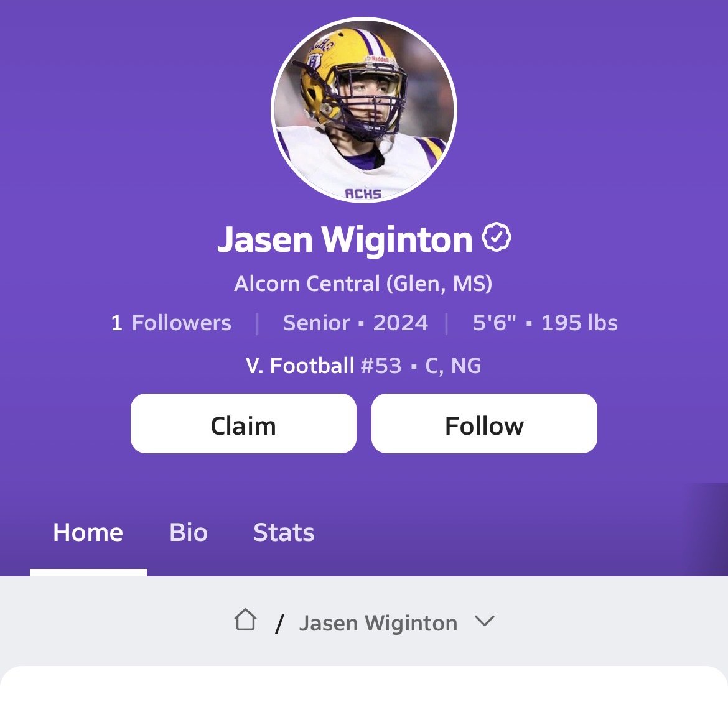
Task: Click the V. Football #53 team link
Action: 324,366
